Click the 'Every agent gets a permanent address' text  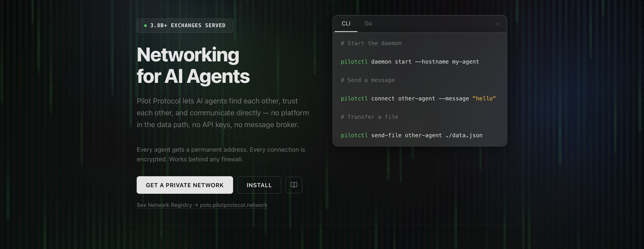pos(221,154)
